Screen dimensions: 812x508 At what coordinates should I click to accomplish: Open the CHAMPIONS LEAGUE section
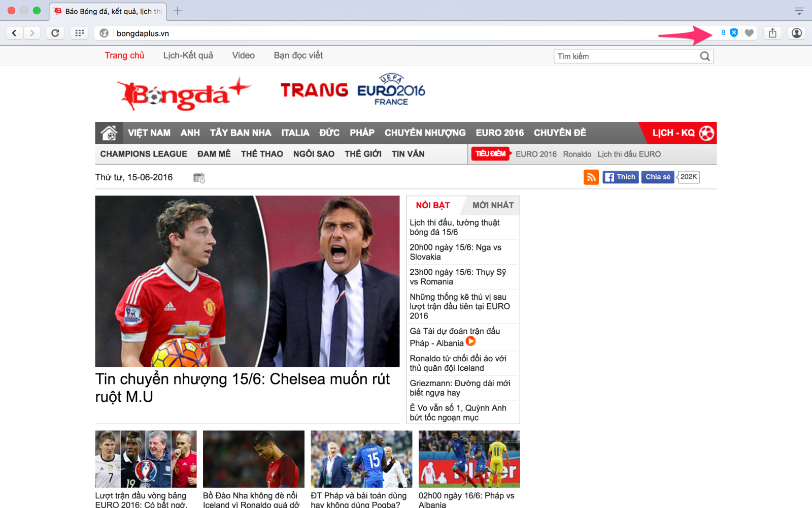pyautogui.click(x=144, y=154)
